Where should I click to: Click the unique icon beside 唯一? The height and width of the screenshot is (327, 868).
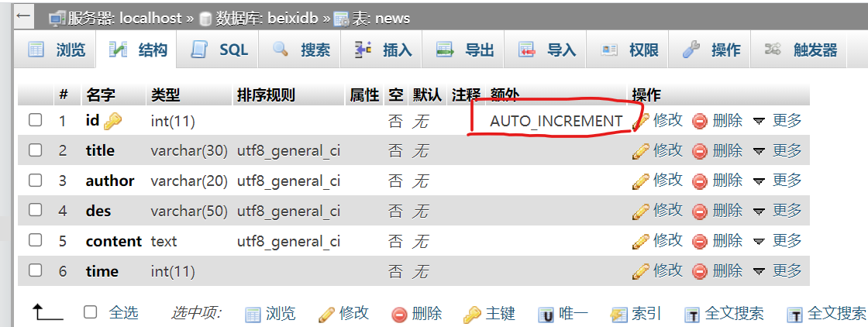(x=546, y=315)
